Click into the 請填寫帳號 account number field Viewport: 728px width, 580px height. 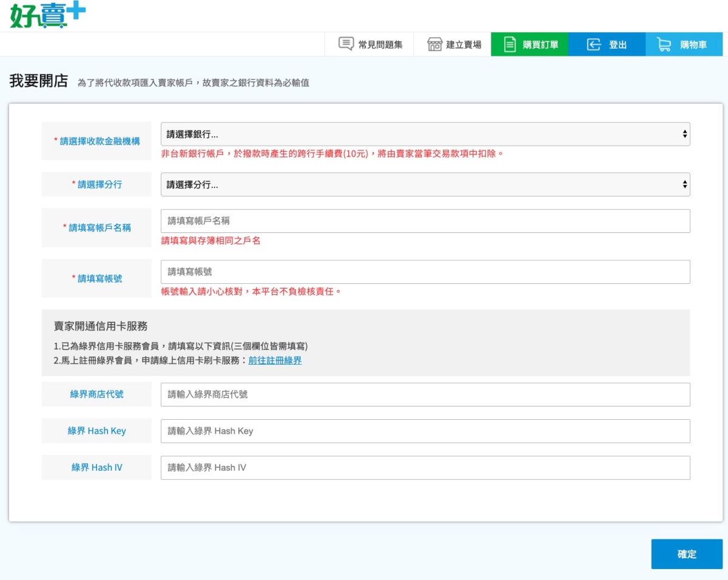point(425,272)
